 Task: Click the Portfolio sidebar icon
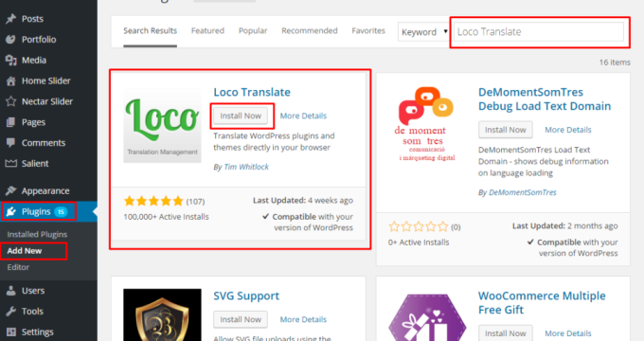click(x=11, y=40)
